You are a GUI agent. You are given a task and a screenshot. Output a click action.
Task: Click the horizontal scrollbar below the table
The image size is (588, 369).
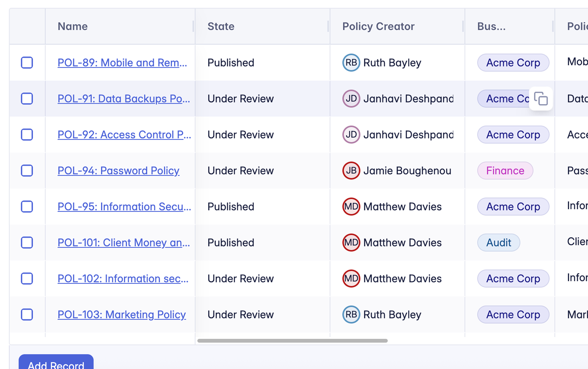(293, 341)
